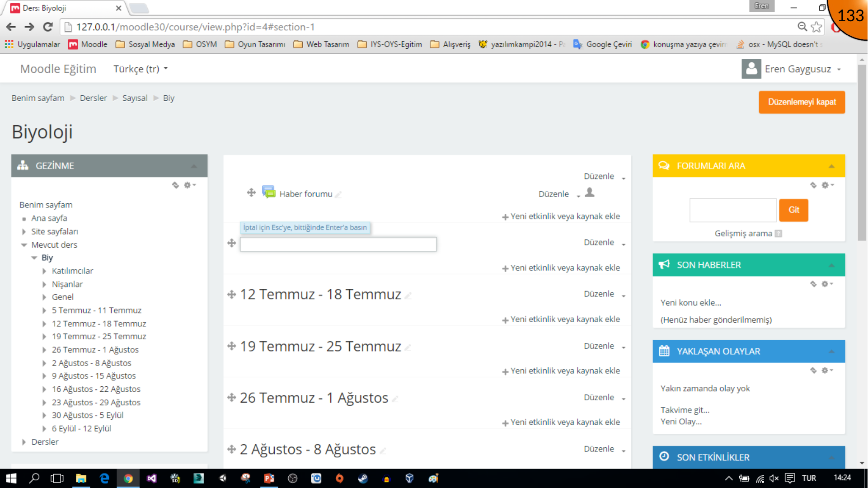The image size is (868, 488).
Task: Expand Site sayfaları in navigation tree
Action: point(24,232)
